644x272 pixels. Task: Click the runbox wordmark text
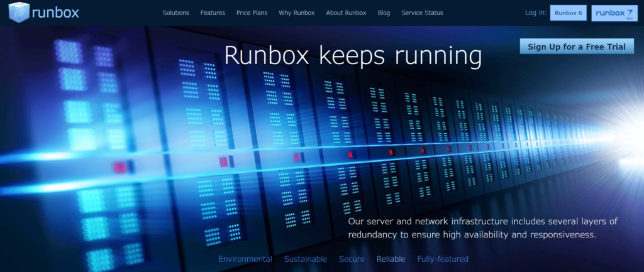pos(55,13)
